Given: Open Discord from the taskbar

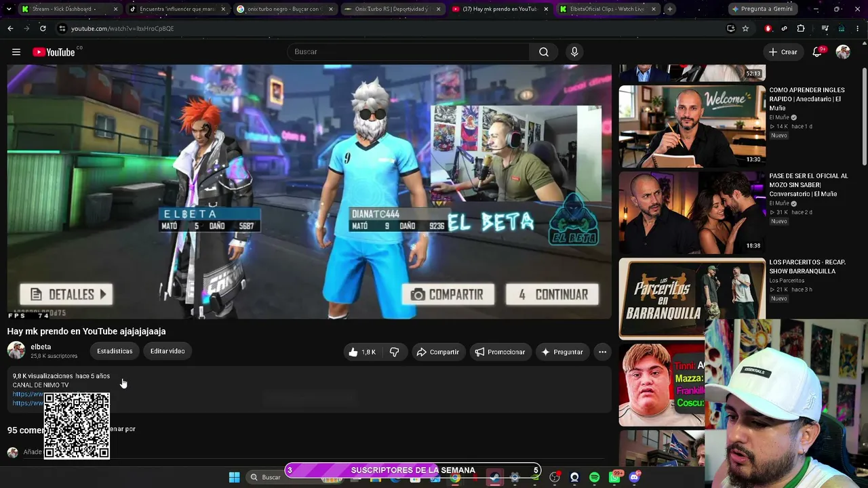Looking at the screenshot, I should click(634, 477).
